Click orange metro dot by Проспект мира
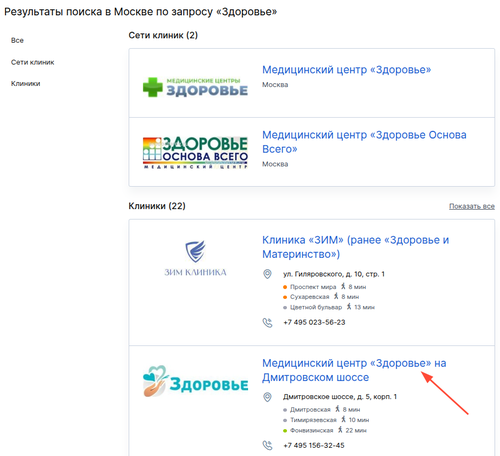 pos(285,287)
